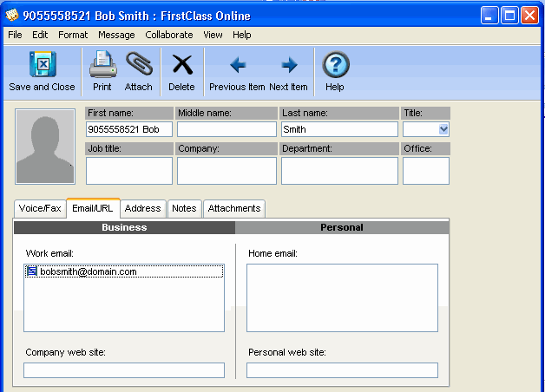Switch to the Address tab
The height and width of the screenshot is (392, 545).
tap(142, 208)
